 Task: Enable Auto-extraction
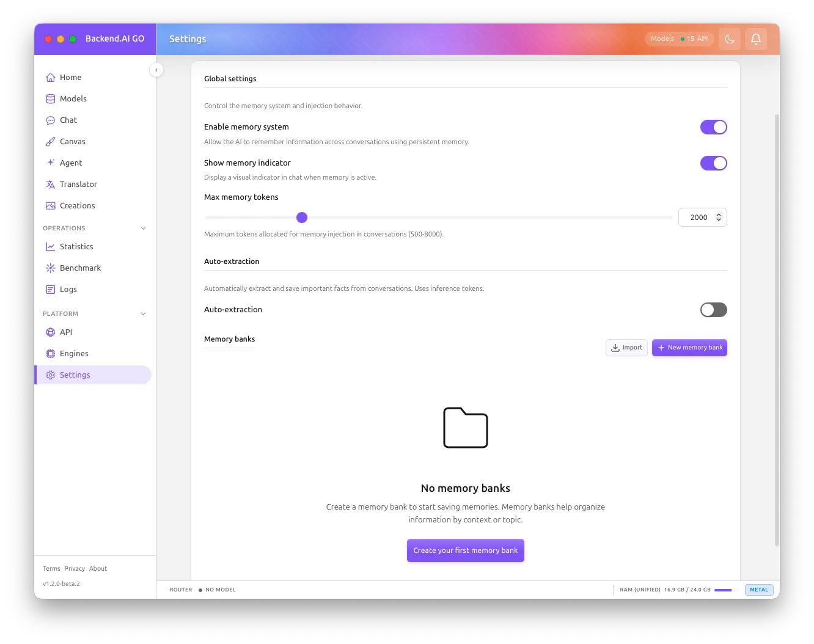(x=713, y=310)
